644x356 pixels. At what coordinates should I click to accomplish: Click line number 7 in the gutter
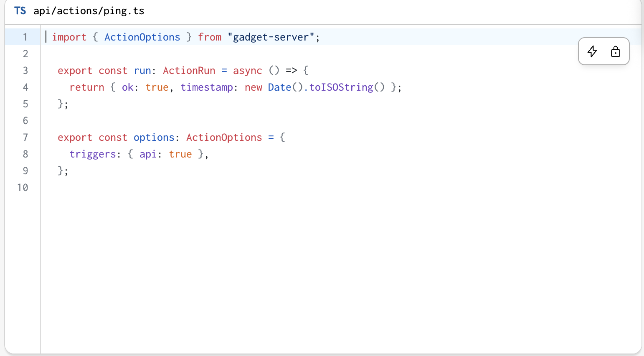25,137
